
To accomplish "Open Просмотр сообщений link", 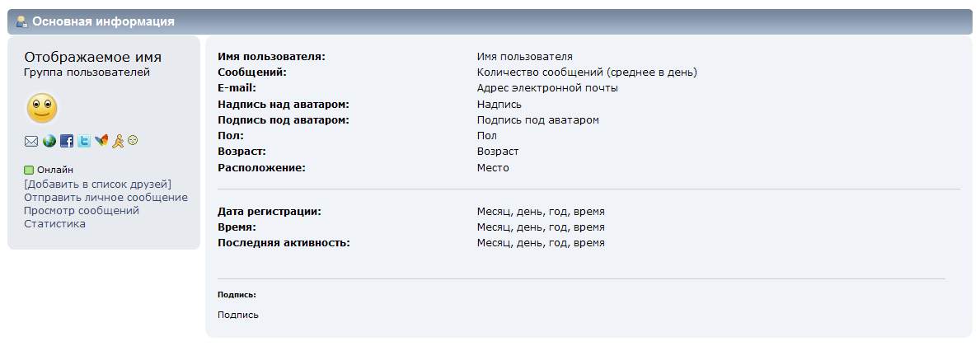I will (82, 210).
